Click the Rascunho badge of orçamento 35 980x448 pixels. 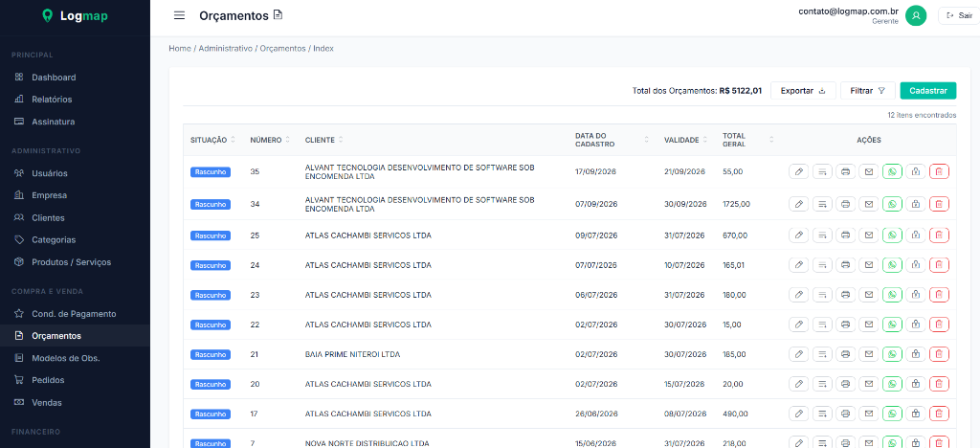pyautogui.click(x=211, y=171)
